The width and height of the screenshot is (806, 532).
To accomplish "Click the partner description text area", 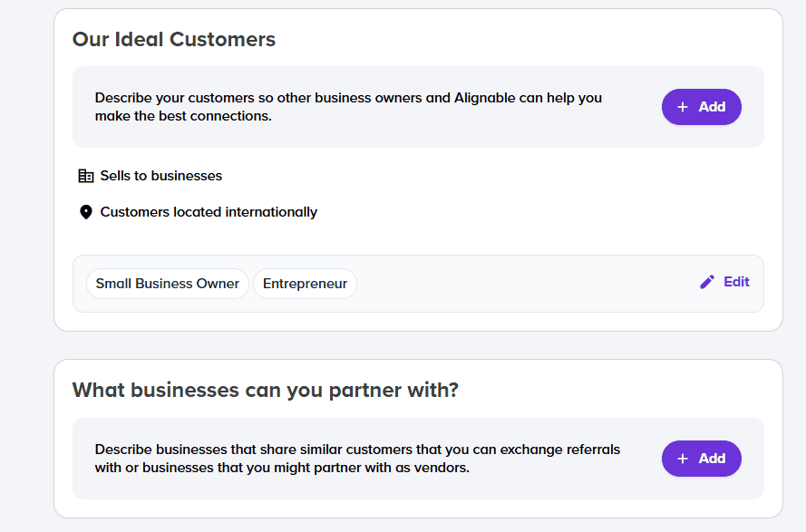I will pyautogui.click(x=357, y=458).
